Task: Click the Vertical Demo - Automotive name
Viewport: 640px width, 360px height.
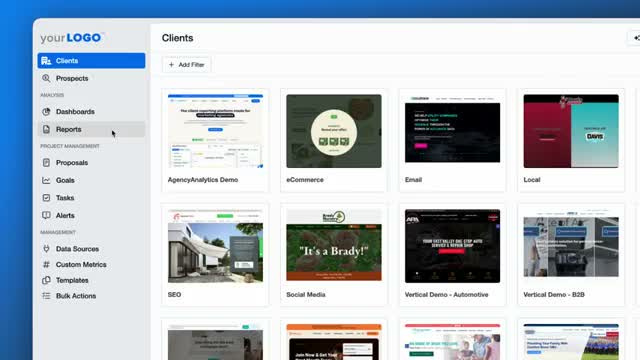Action: point(447,294)
